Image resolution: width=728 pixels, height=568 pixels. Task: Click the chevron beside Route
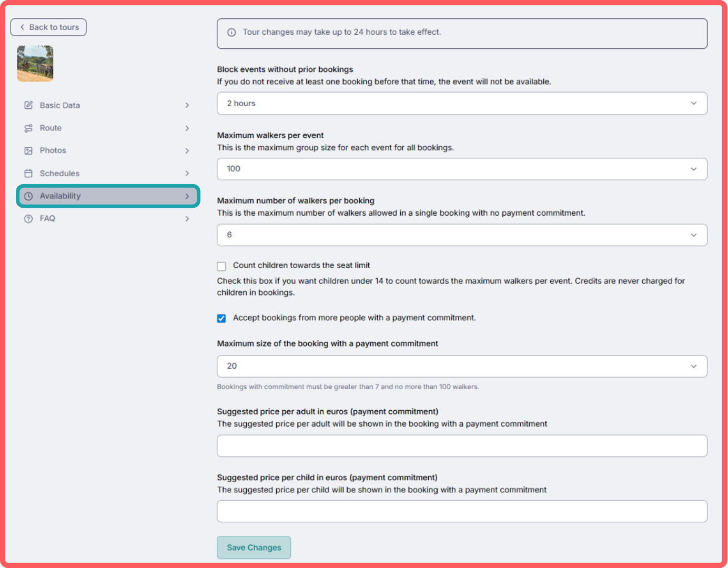187,128
